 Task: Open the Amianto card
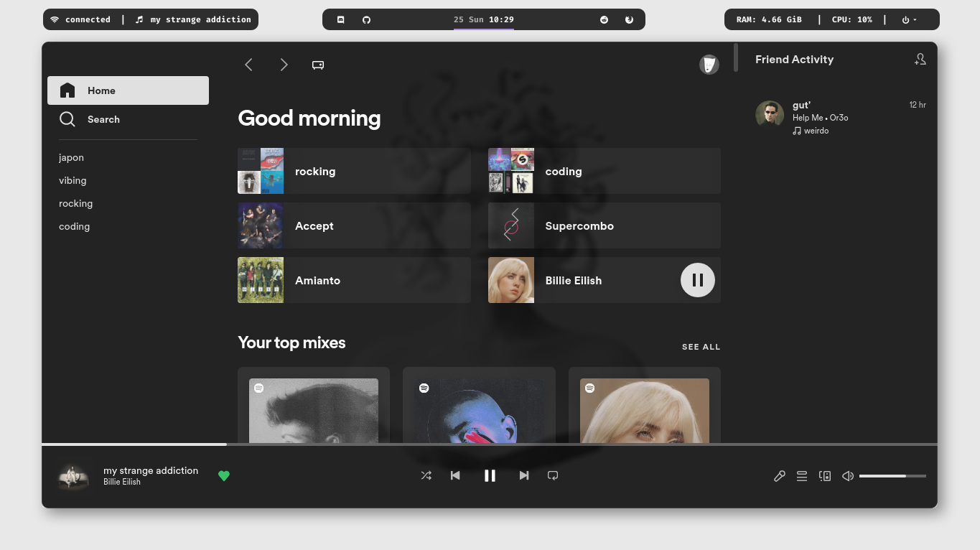354,280
